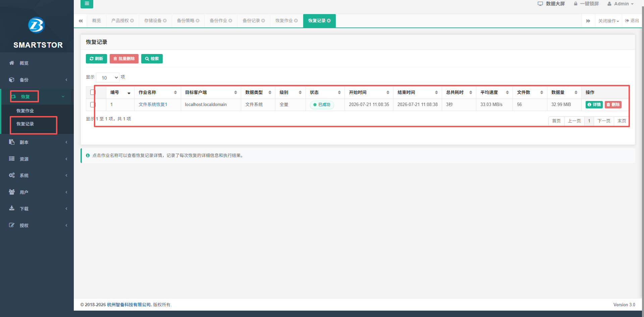Switch to the 备份作业 tab
The width and height of the screenshot is (644, 317).
pyautogui.click(x=218, y=21)
